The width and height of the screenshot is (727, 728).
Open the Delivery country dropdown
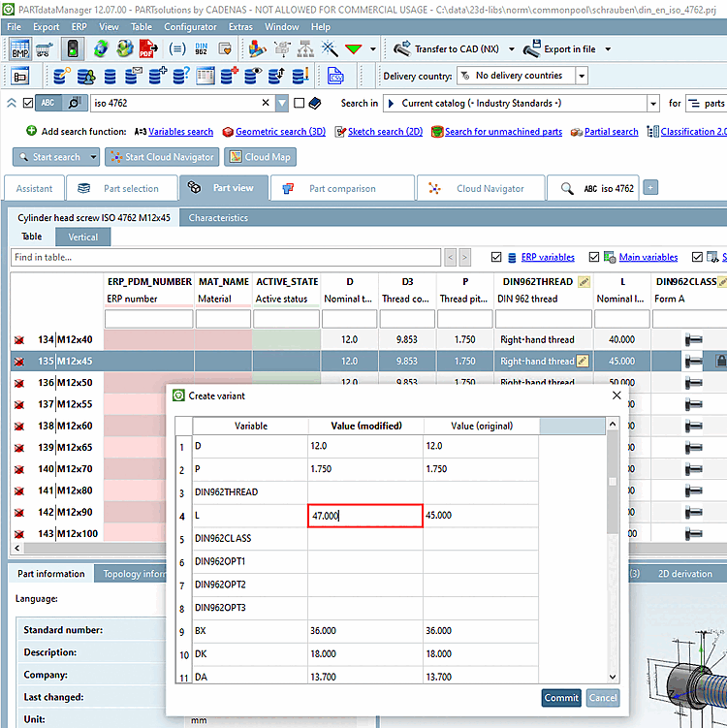pos(582,76)
